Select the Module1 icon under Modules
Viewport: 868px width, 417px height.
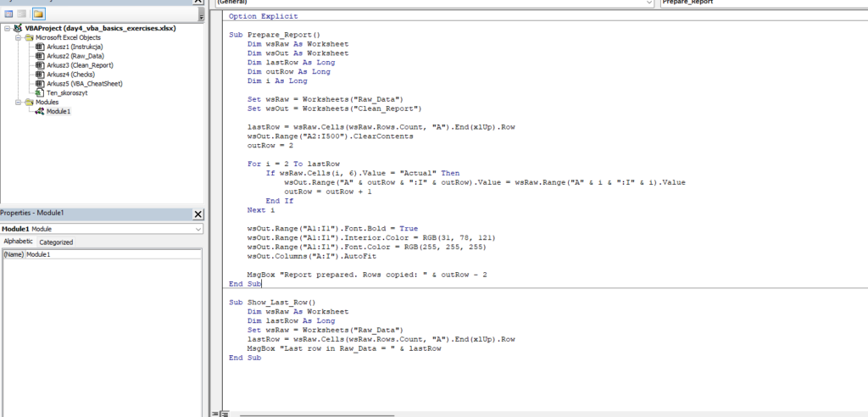coord(40,111)
